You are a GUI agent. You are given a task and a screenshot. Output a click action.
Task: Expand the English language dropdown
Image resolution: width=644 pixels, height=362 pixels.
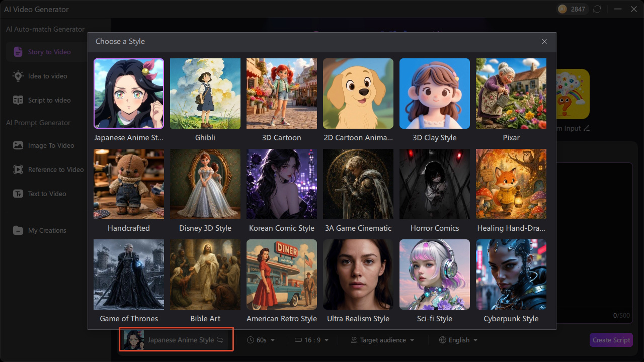458,340
